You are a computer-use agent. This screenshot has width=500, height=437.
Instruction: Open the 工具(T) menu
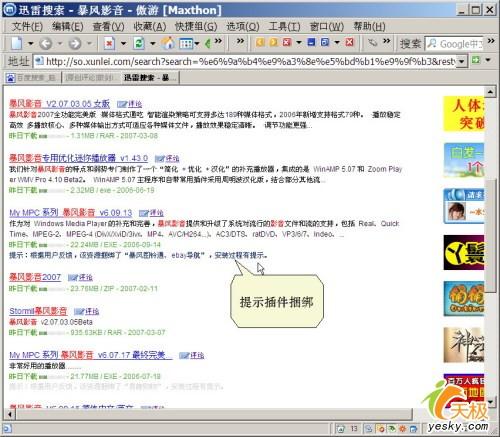284,26
